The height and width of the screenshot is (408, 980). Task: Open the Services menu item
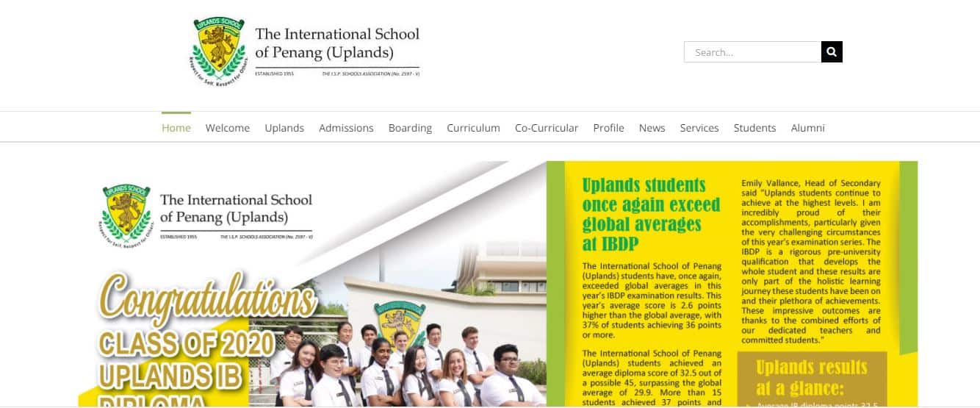tap(699, 128)
